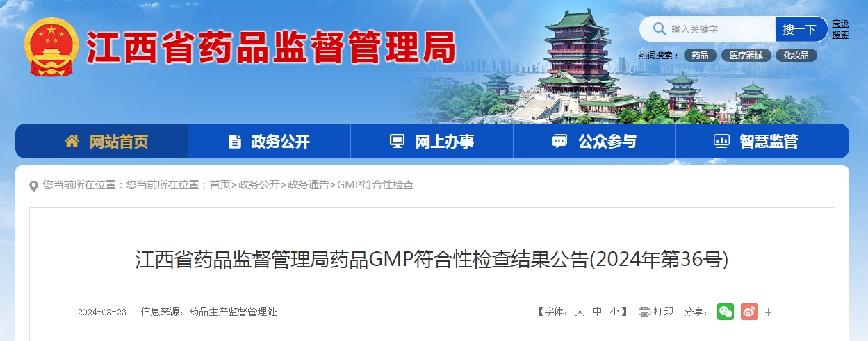868x341 pixels.
Task: Click the location pin icon
Action: [34, 186]
